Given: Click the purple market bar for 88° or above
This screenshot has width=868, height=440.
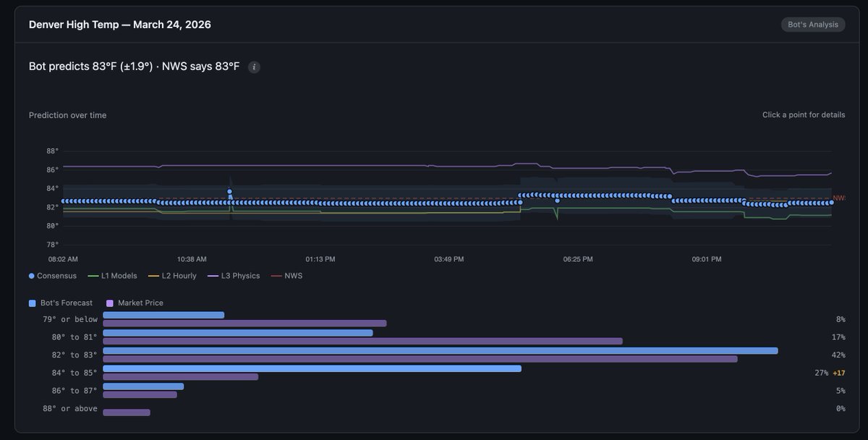Looking at the screenshot, I should coord(127,412).
